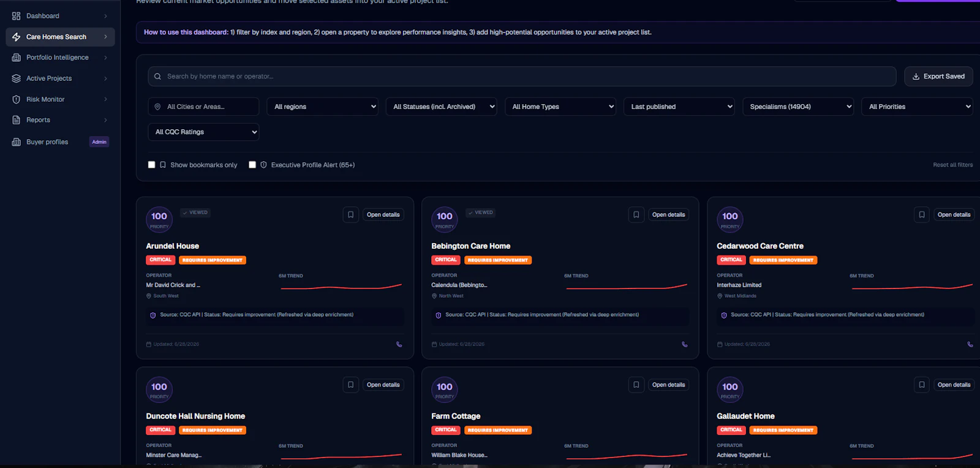Expand Portfolio Intelligence chevron

(x=105, y=58)
